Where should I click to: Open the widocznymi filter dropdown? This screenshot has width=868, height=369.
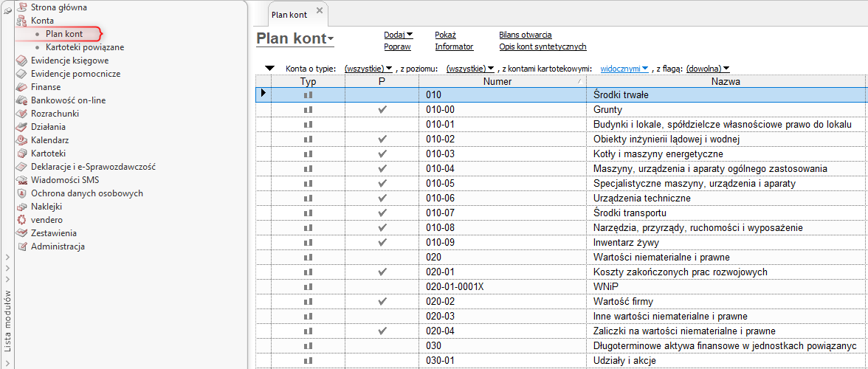point(624,69)
